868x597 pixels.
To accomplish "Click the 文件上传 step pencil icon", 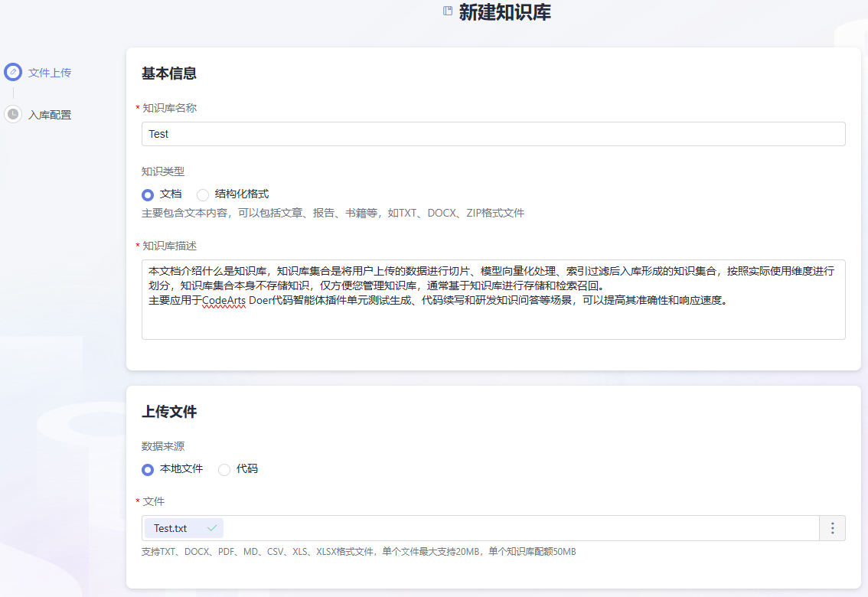I will pos(13,72).
